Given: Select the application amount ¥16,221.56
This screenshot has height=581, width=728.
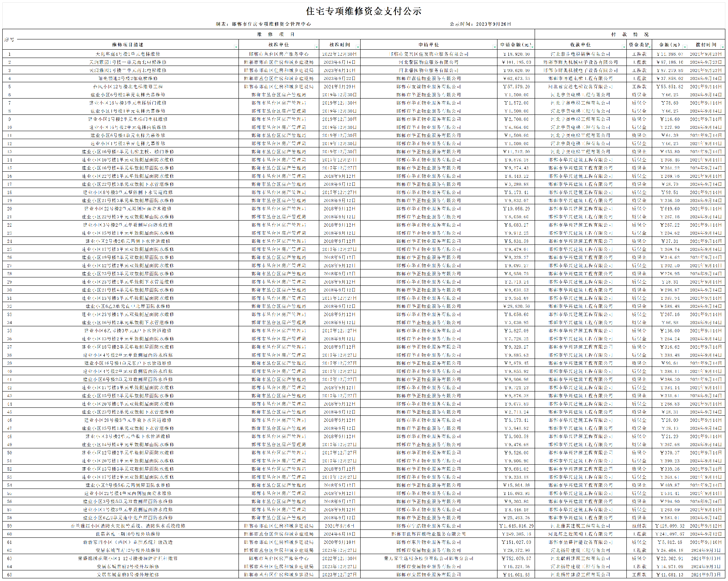Looking at the screenshot, I should click(516, 567).
